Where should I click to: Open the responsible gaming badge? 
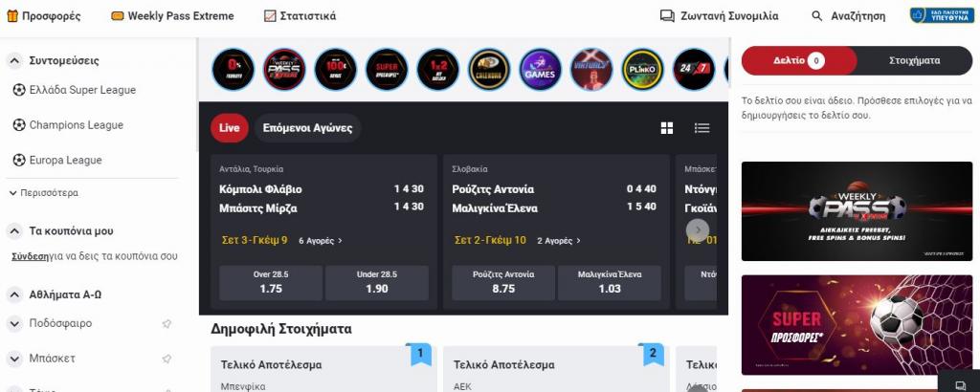942,15
